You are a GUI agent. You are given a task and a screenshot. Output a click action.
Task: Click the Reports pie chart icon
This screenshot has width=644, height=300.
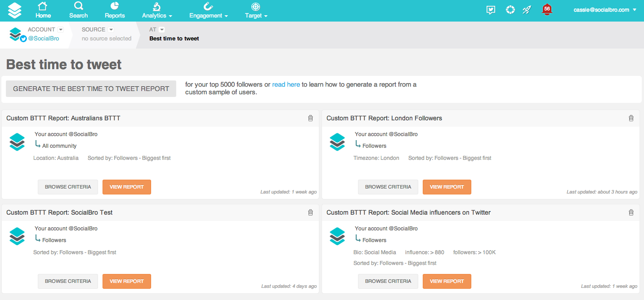115,6
